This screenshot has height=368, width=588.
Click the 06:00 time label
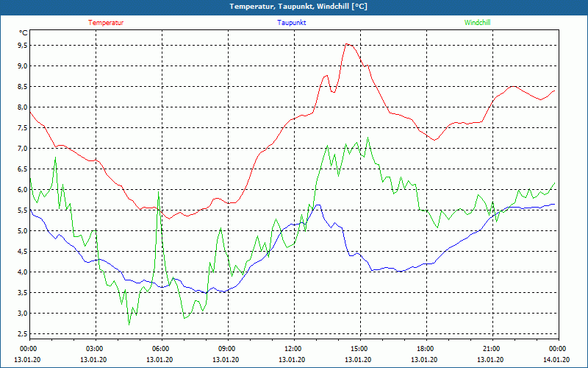pyautogui.click(x=159, y=349)
